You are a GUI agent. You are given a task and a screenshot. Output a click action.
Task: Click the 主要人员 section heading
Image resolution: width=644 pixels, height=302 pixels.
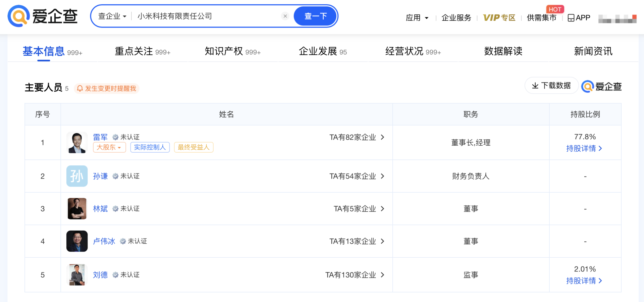tap(43, 88)
